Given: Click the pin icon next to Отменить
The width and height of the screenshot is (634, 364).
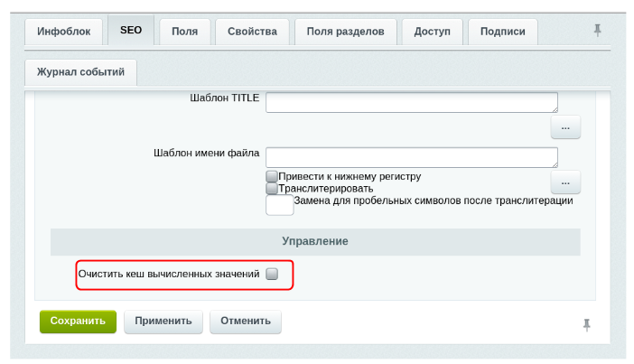Looking at the screenshot, I should pyautogui.click(x=587, y=324).
